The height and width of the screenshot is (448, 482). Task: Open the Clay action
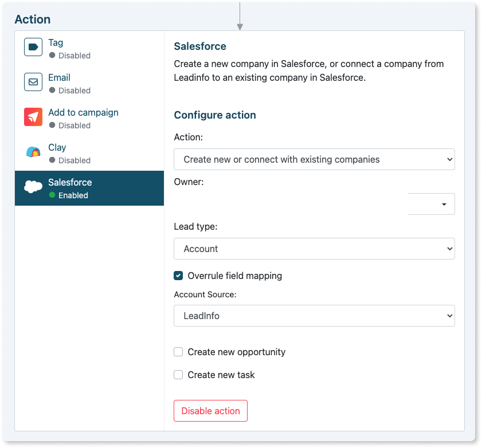pos(89,154)
